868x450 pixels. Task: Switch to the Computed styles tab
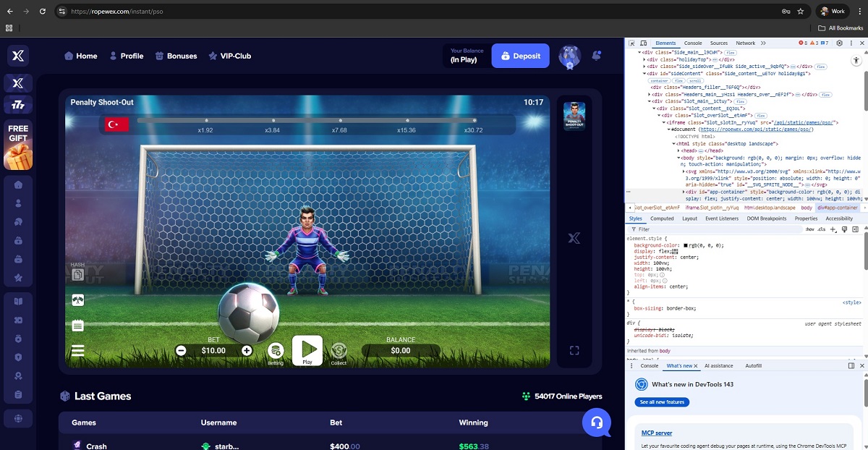(x=662, y=218)
